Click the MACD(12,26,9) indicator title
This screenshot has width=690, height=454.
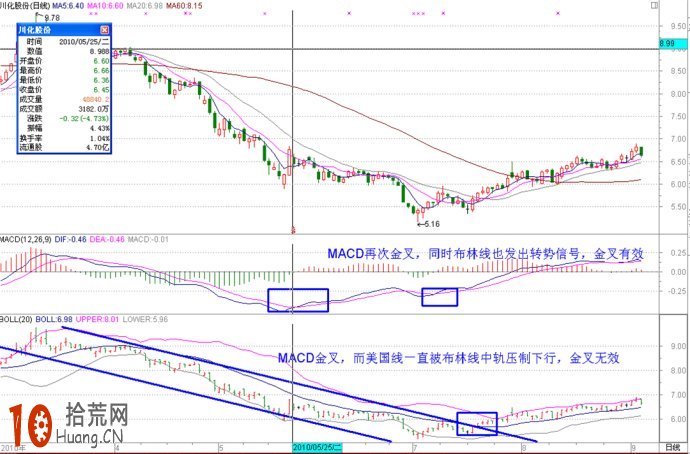(26, 240)
